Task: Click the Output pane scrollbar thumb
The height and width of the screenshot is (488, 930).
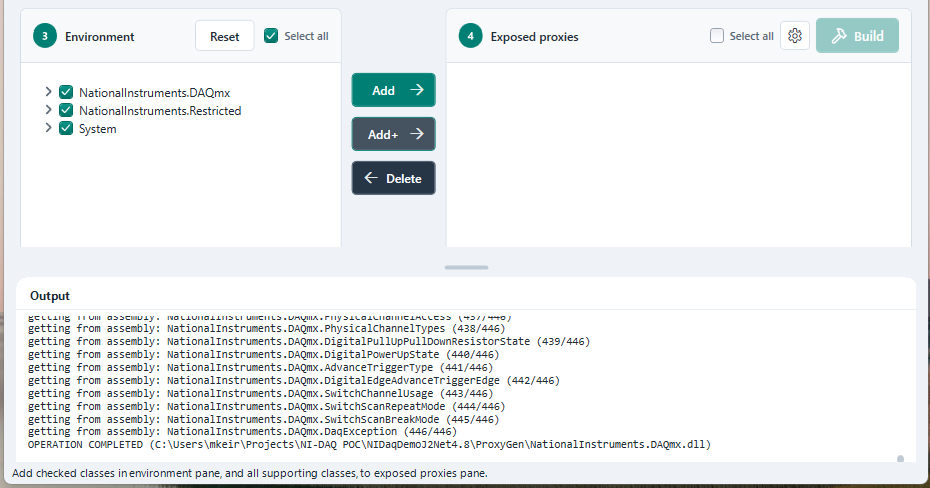Action: click(900, 458)
